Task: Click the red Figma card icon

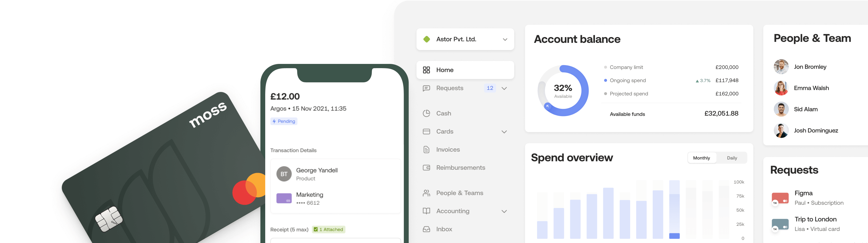Action: click(780, 198)
